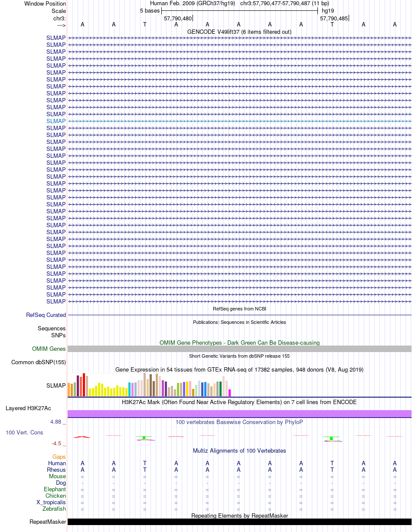The height and width of the screenshot is (532, 412).
Task: Open 'OMIM Gene Phenotypes' green track title
Action: tap(239, 343)
